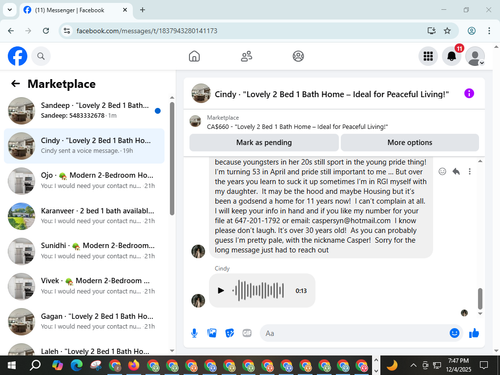Click install app icon in address bar
Screen dimensions: 500x375
click(x=431, y=31)
